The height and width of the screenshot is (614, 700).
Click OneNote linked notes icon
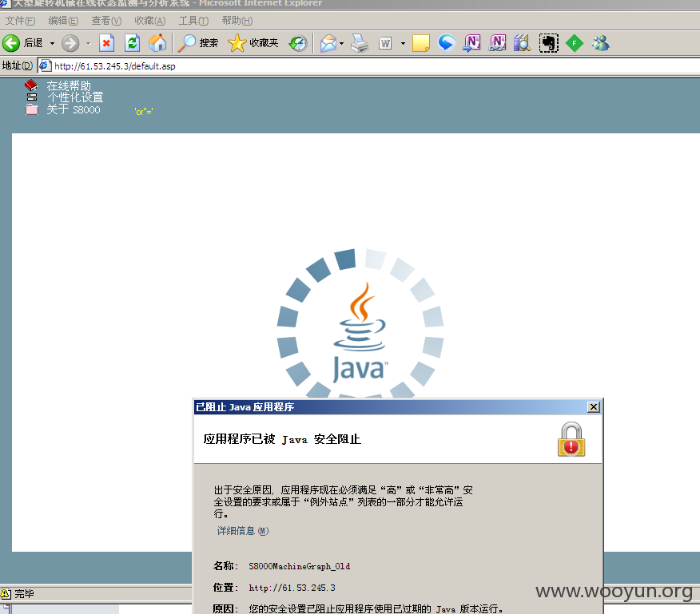[x=497, y=43]
